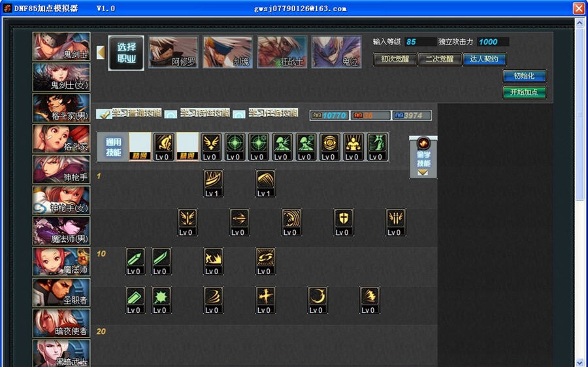
Task: Choose the golden rapid slashes skill in the bottom row
Action: pos(370,300)
